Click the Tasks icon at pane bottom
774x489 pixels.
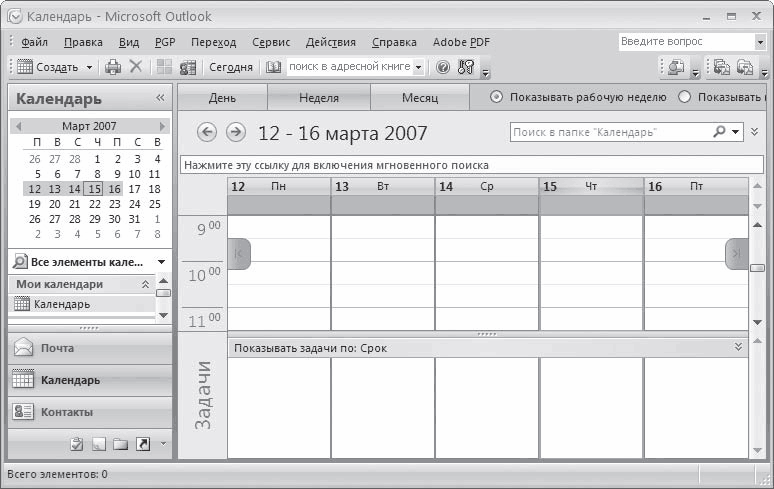[x=77, y=444]
